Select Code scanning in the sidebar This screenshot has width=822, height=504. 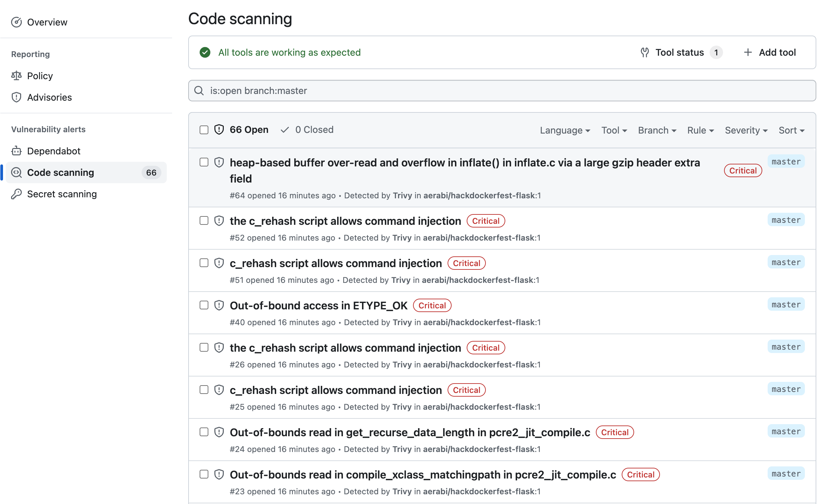[x=60, y=172]
